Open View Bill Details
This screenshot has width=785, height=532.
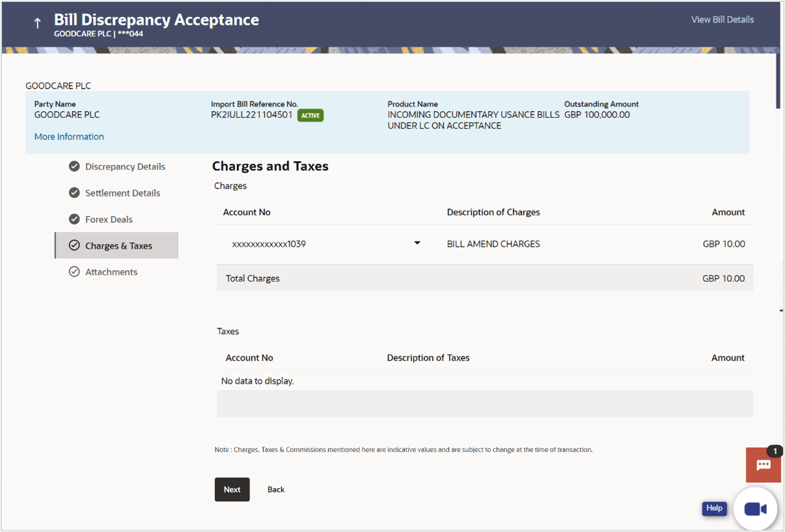722,19
